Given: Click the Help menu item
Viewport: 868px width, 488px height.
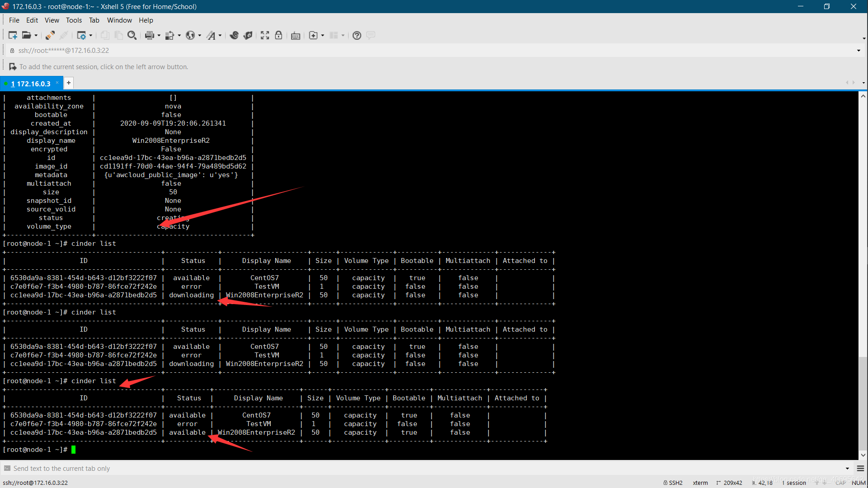Looking at the screenshot, I should pos(146,20).
